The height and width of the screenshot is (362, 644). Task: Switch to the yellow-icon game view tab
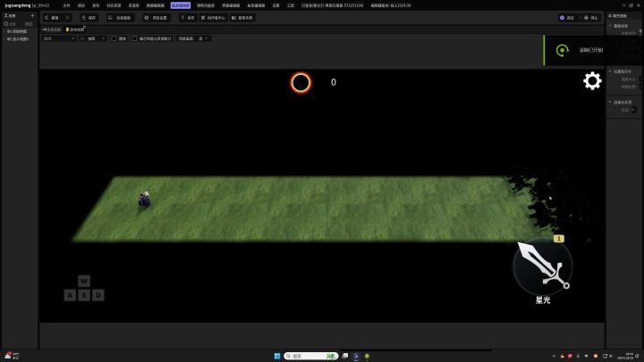(x=74, y=29)
